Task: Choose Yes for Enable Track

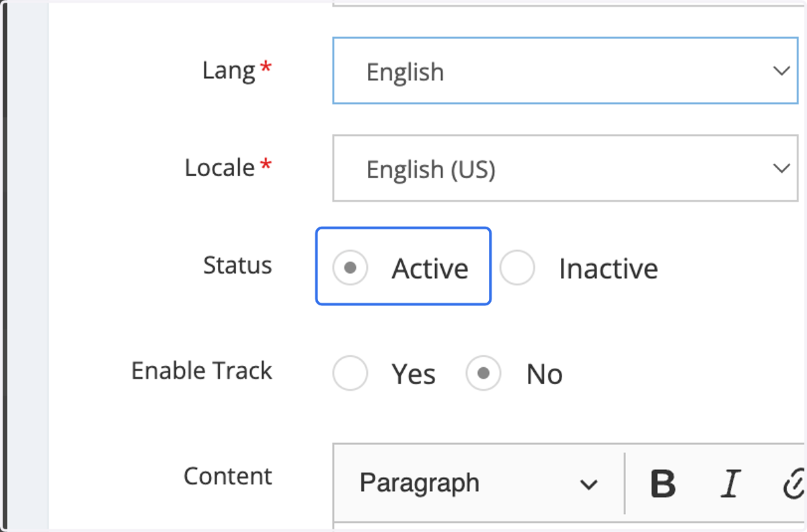Action: (350, 373)
